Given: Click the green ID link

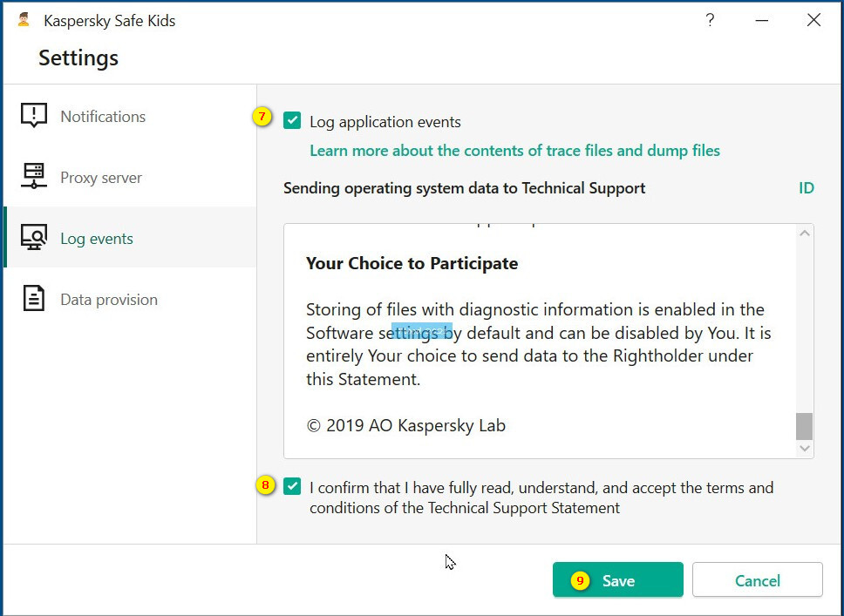Looking at the screenshot, I should click(x=807, y=188).
